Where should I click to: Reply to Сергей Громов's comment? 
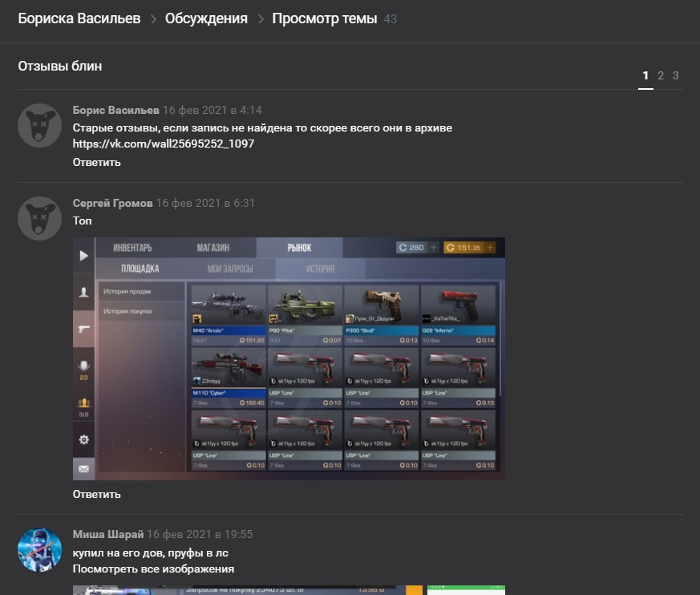96,494
